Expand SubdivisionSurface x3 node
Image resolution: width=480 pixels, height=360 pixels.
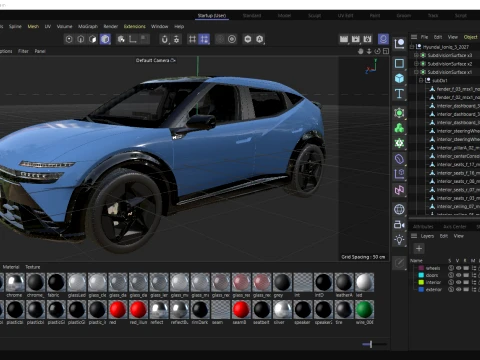coord(416,55)
